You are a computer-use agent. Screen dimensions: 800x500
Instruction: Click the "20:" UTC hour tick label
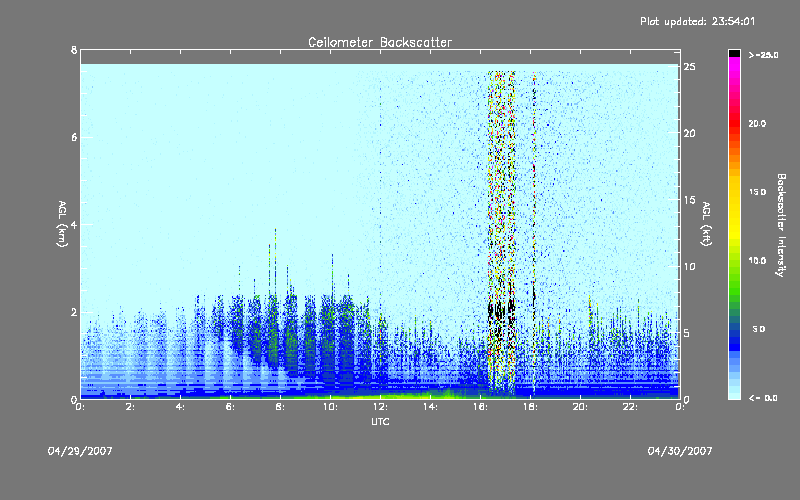580,407
